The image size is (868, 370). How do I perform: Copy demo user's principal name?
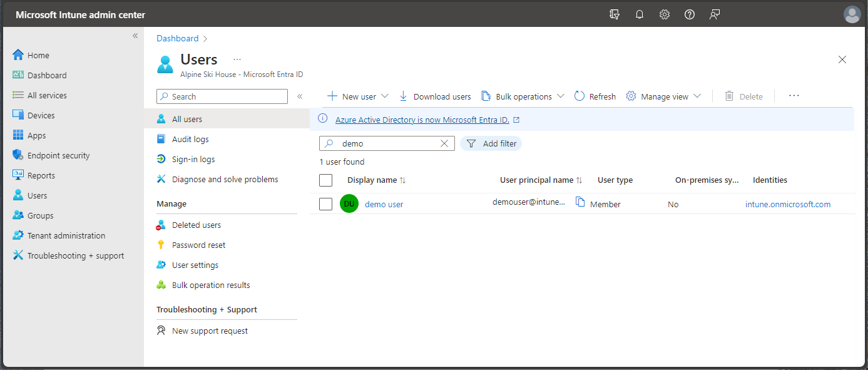coord(581,202)
